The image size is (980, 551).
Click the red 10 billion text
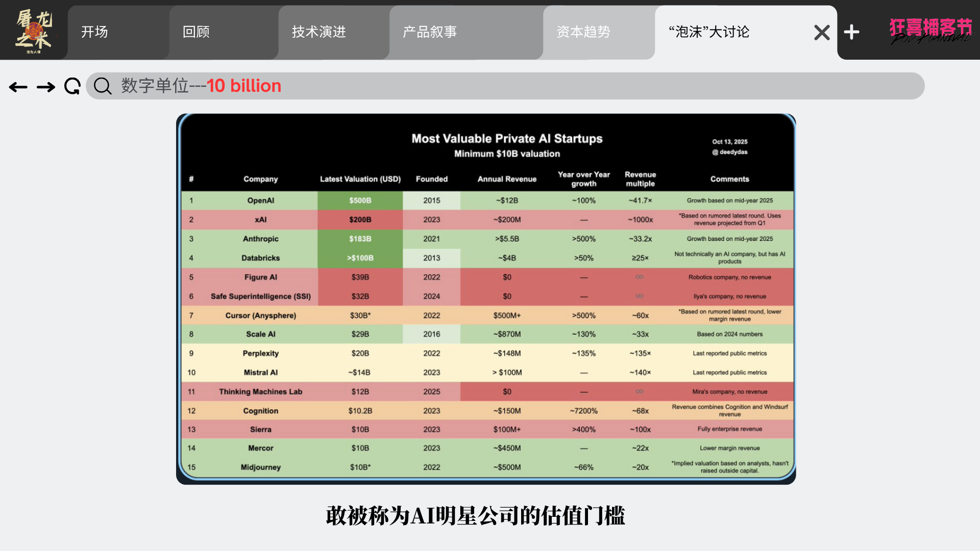pos(244,86)
